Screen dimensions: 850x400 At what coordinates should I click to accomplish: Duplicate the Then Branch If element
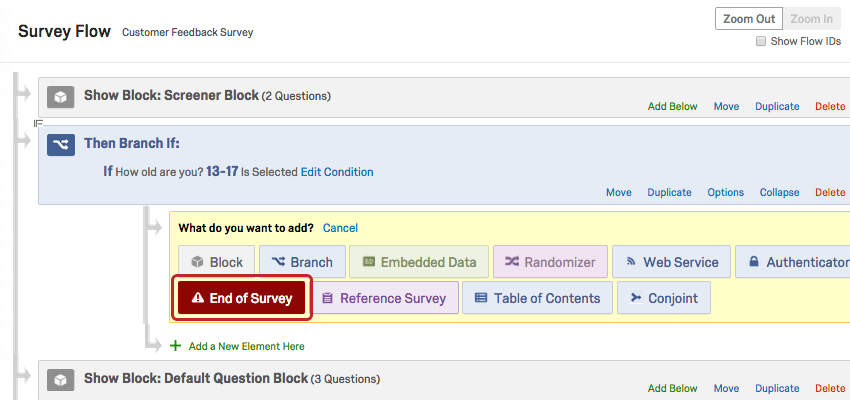click(x=669, y=192)
